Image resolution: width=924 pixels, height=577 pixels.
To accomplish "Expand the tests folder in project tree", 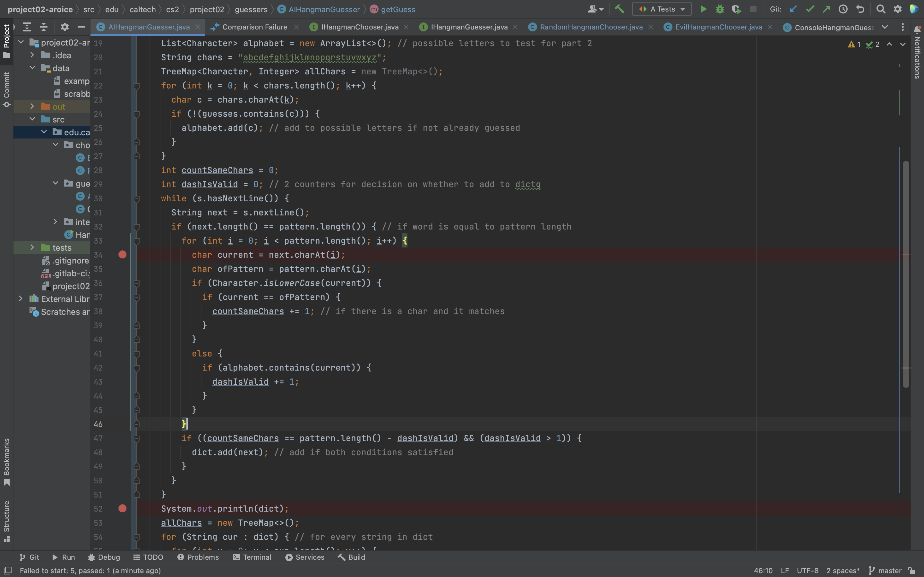I will (32, 248).
